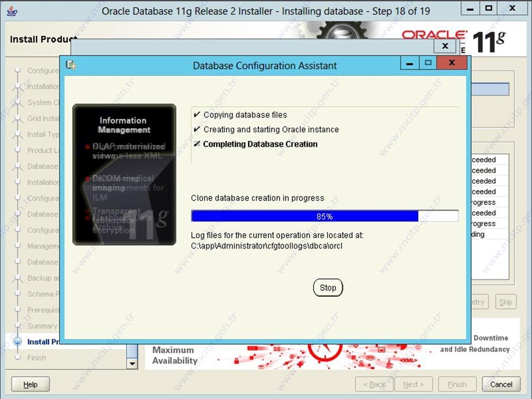The image size is (532, 399).
Task: Select the Finish step in sidebar
Action: (x=37, y=358)
